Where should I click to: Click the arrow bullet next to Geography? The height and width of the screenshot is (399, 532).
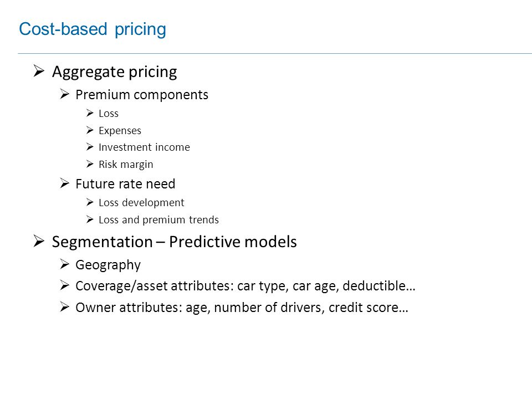[x=64, y=264]
